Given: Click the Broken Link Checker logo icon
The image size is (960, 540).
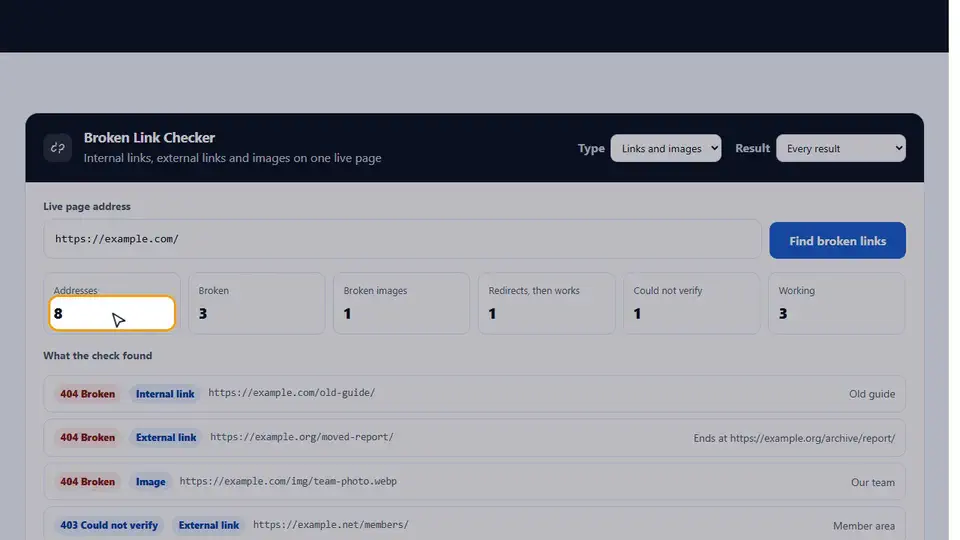Looking at the screenshot, I should (58, 148).
